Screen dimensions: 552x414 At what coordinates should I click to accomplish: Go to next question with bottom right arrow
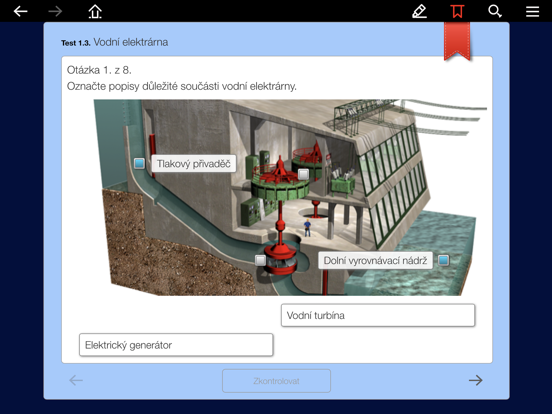click(x=476, y=380)
